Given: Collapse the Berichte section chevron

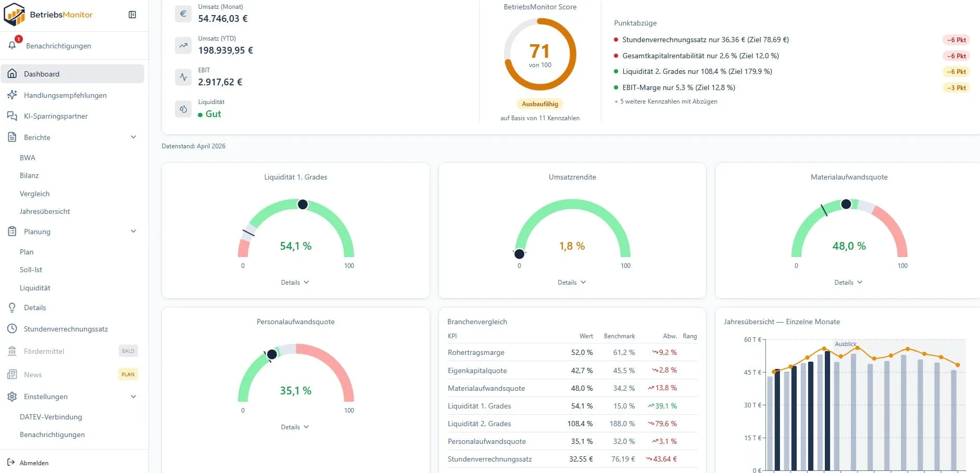Looking at the screenshot, I should click(x=133, y=137).
